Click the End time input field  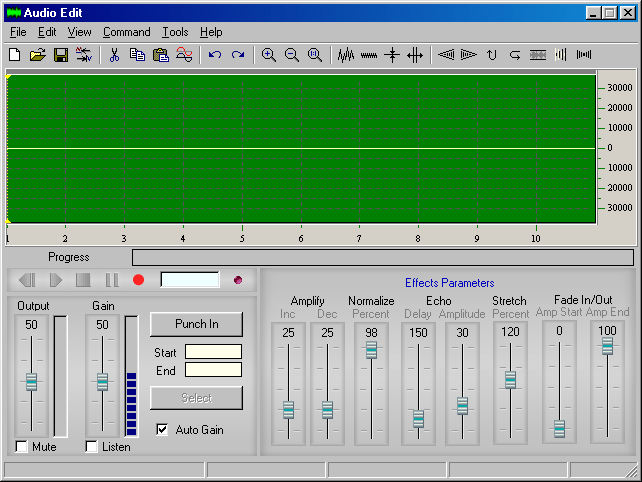(x=213, y=370)
